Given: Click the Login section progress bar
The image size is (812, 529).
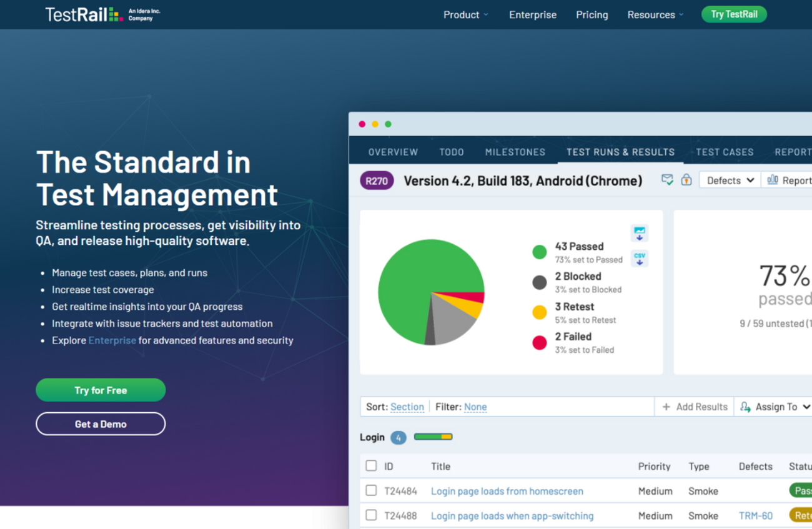Looking at the screenshot, I should (x=433, y=437).
